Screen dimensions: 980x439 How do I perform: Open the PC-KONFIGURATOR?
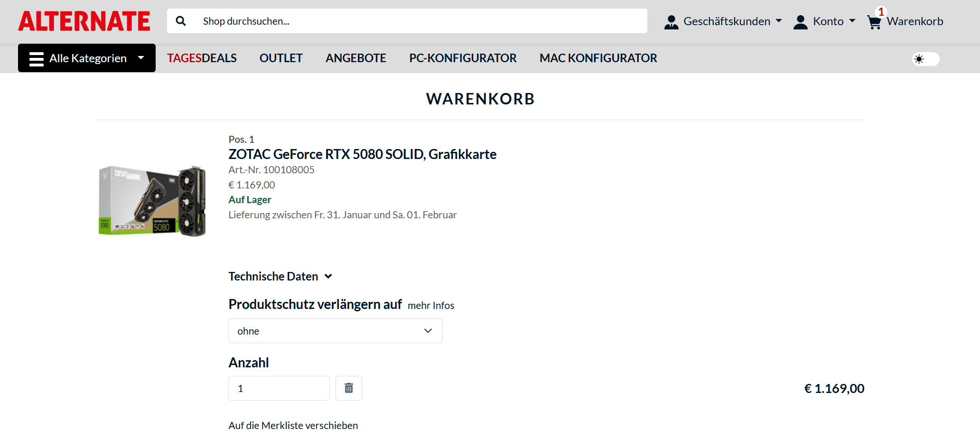[x=463, y=58]
